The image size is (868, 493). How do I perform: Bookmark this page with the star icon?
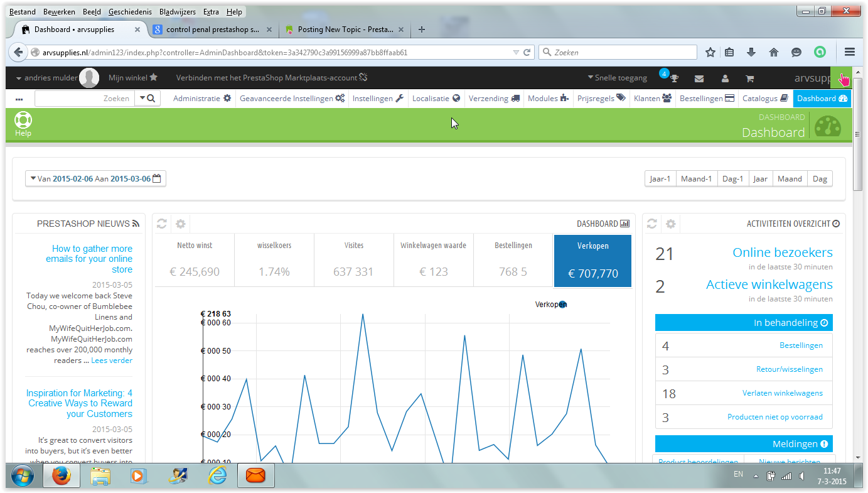point(710,53)
